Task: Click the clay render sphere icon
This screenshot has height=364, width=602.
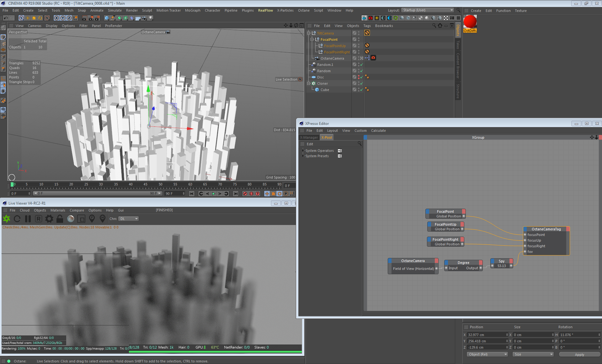Action: pyautogui.click(x=71, y=219)
